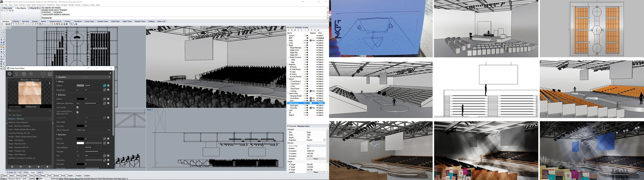This screenshot has width=644, height=180.
Task: Click the save material icon below the material list
Action: [30, 167]
